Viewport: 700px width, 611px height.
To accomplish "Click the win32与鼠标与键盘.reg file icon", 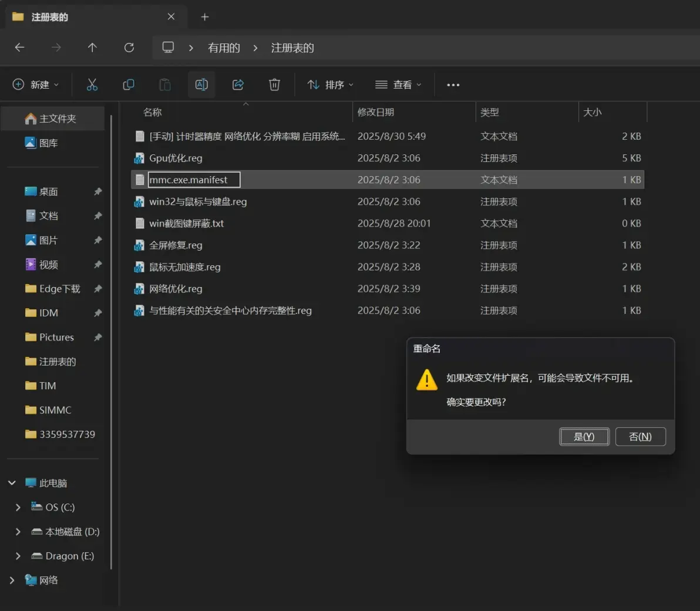I will tap(139, 202).
